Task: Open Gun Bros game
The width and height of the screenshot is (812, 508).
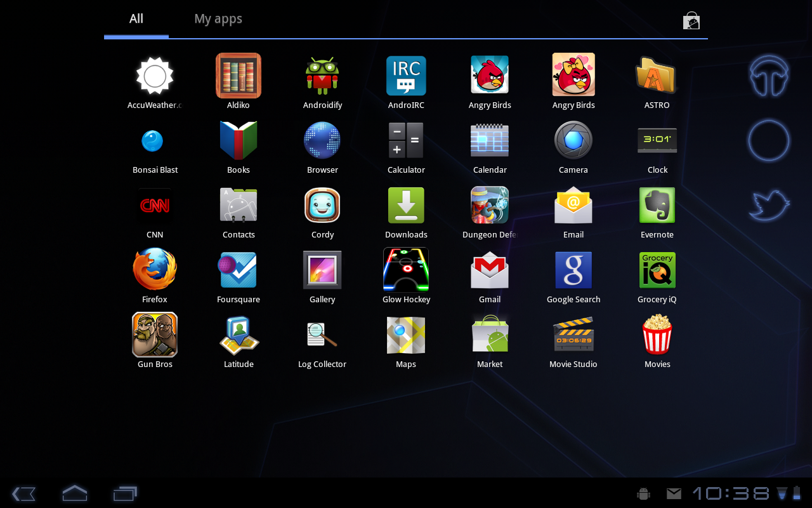Action: 155,335
